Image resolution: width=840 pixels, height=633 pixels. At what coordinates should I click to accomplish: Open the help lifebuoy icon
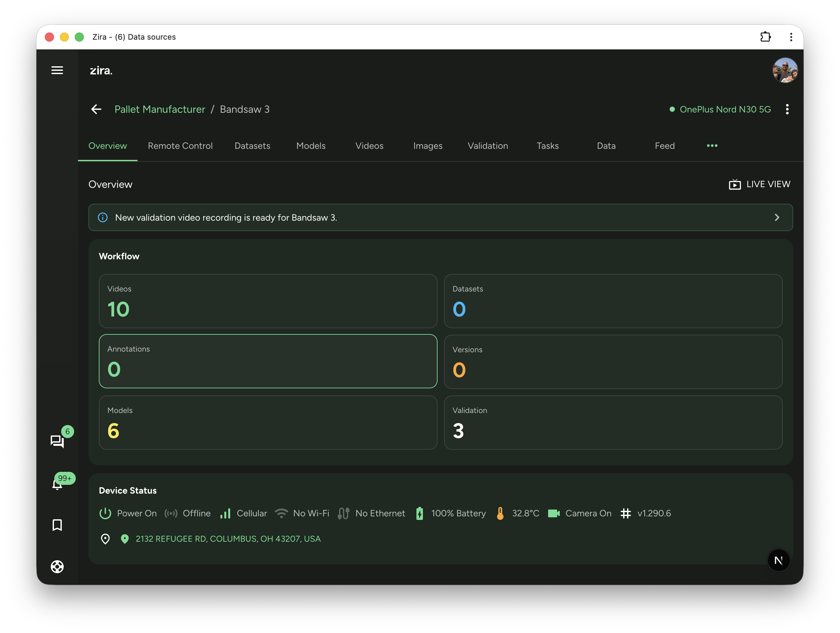[57, 567]
